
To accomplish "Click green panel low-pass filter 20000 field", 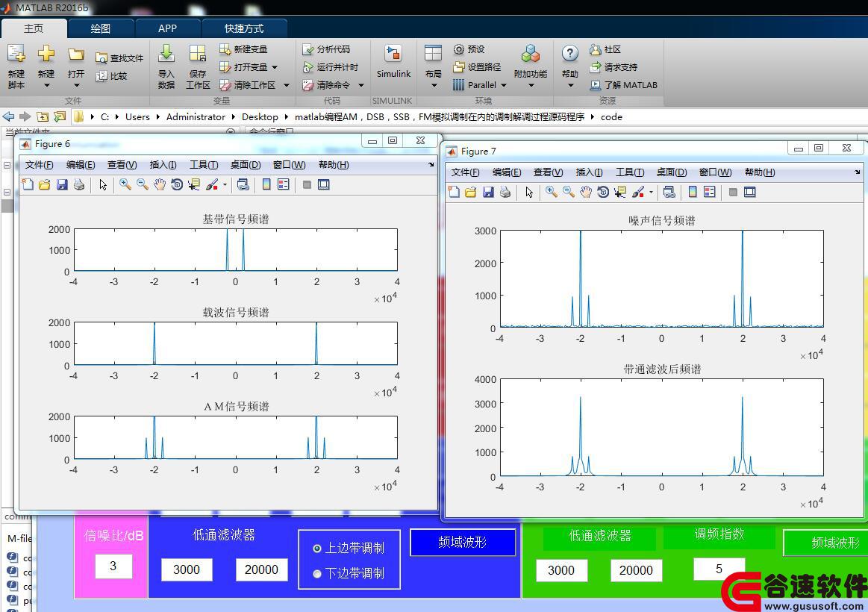I will 636,570.
